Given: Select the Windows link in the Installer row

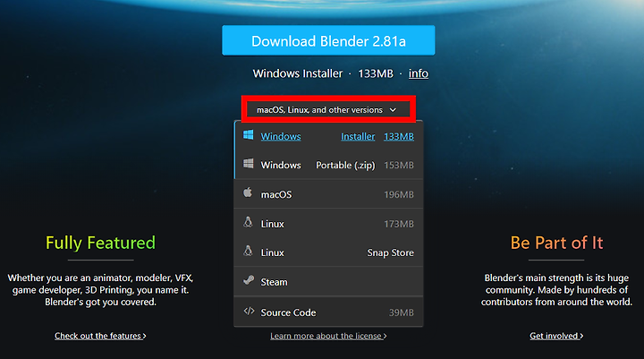Looking at the screenshot, I should [x=281, y=136].
